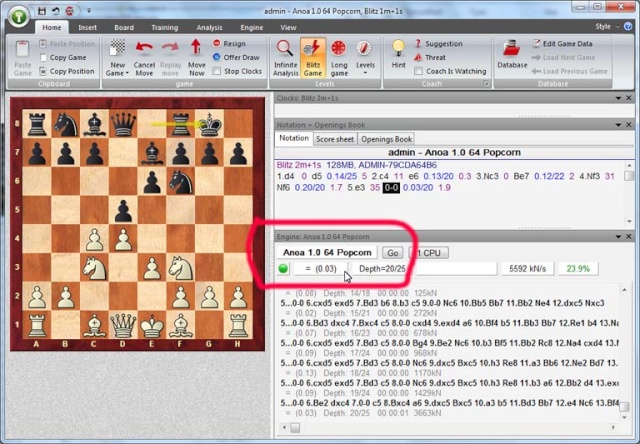The width and height of the screenshot is (640, 444).
Task: Start Infinite Analysis with magnifier icon
Action: 285,58
